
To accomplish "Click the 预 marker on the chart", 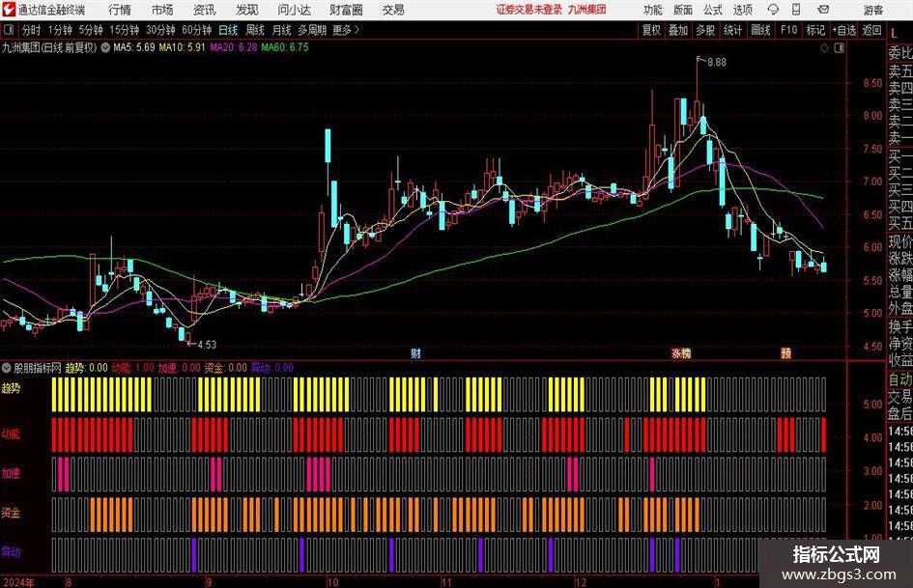I will (x=786, y=353).
